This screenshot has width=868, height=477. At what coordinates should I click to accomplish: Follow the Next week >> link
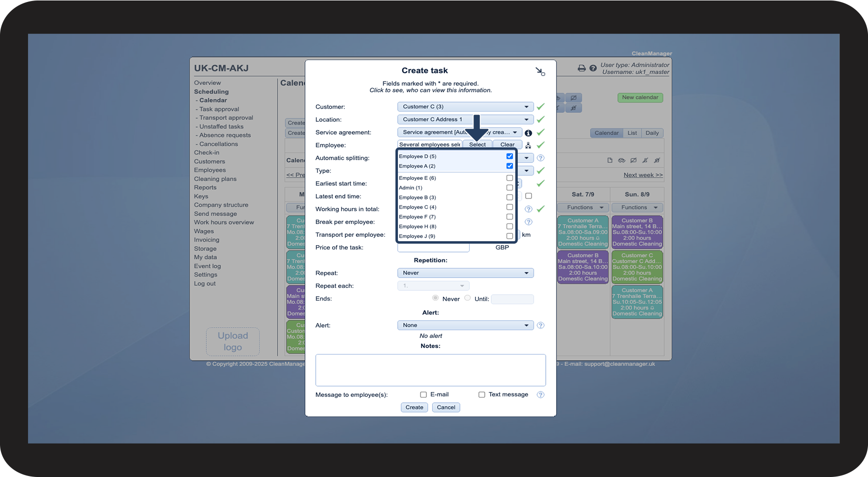[643, 175]
